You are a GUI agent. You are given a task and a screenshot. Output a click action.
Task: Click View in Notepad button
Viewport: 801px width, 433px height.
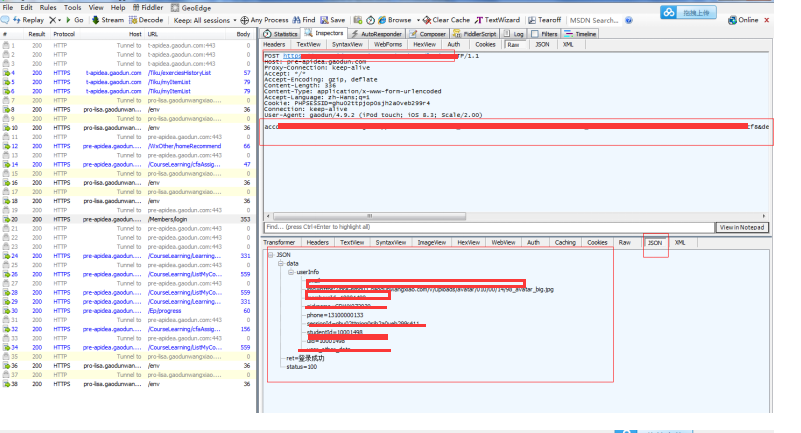[x=742, y=227]
